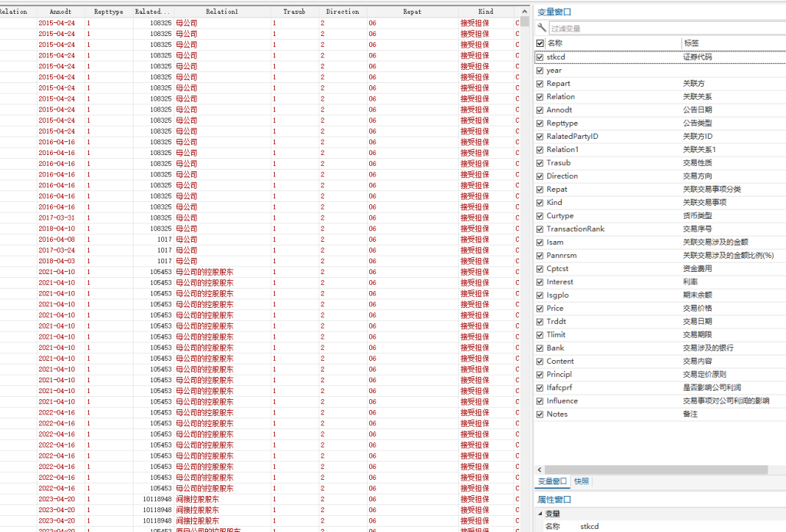Uncheck the stkcd variable checkbox
Image resolution: width=786 pixels, height=532 pixels.
(x=540, y=57)
